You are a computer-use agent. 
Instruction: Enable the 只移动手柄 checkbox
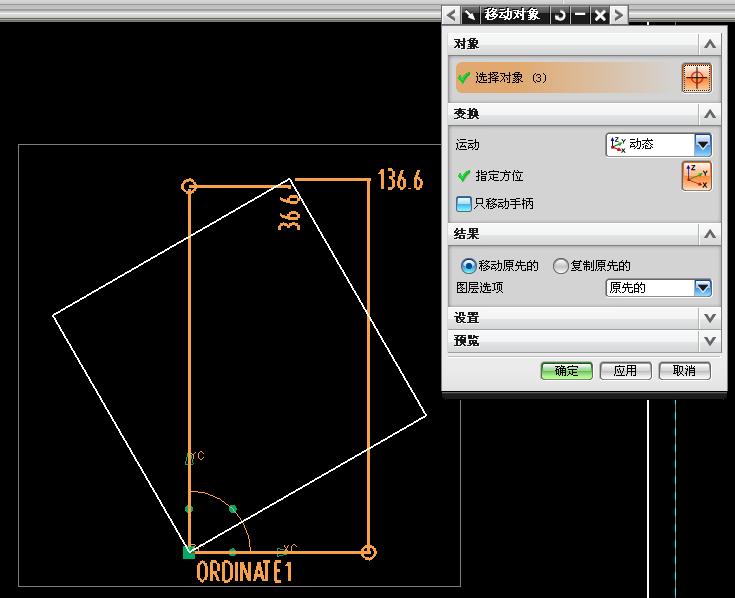pyautogui.click(x=463, y=204)
